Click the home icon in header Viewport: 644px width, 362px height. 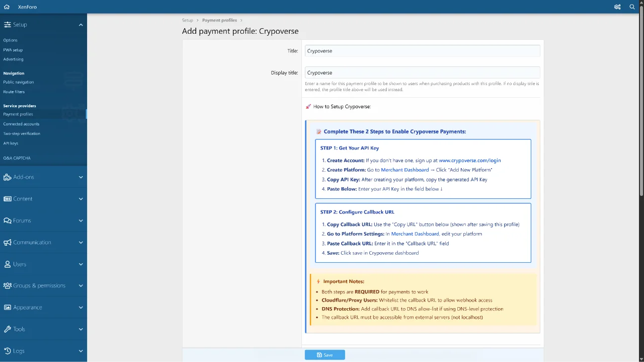pos(7,7)
